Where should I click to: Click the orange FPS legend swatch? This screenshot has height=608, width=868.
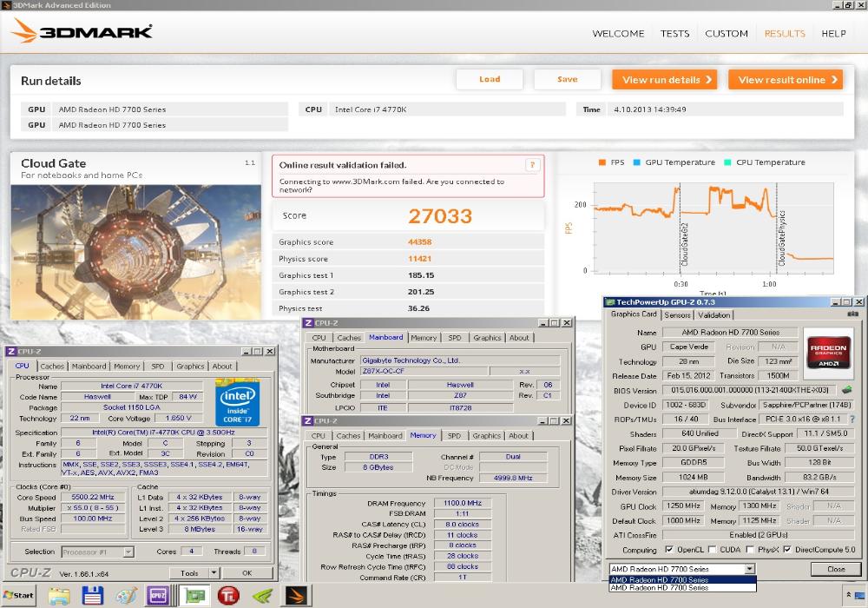click(602, 162)
